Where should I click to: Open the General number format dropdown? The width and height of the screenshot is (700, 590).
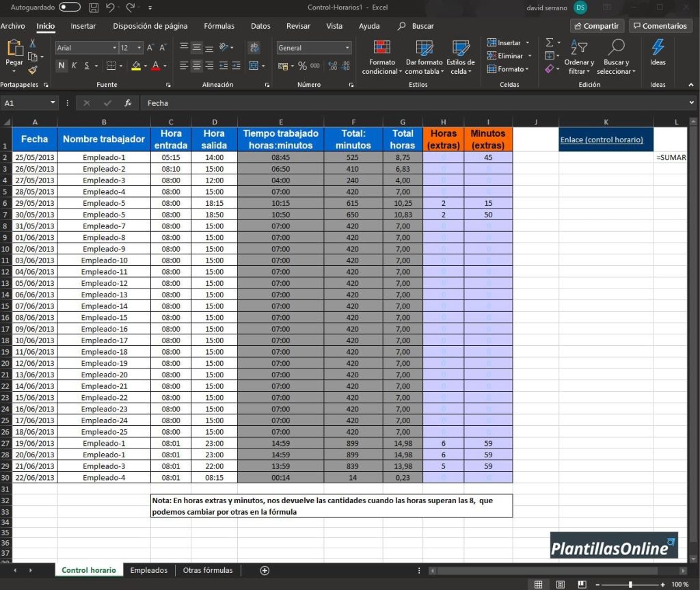[345, 48]
